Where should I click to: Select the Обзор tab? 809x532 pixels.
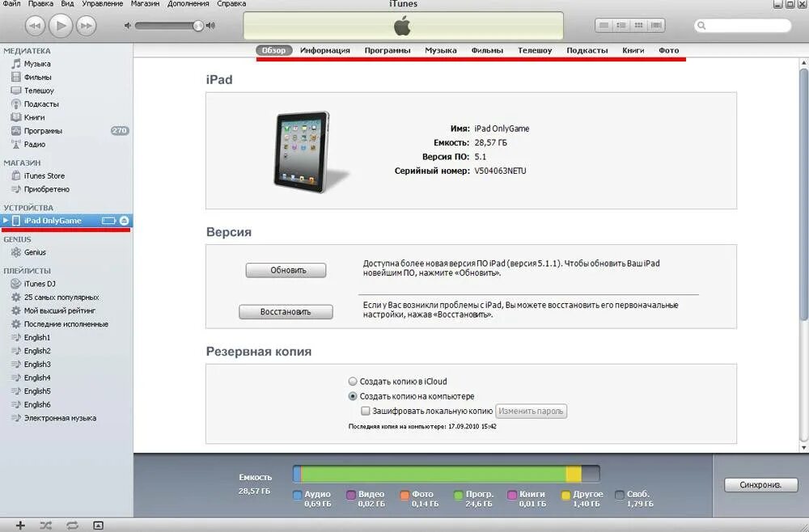point(274,50)
